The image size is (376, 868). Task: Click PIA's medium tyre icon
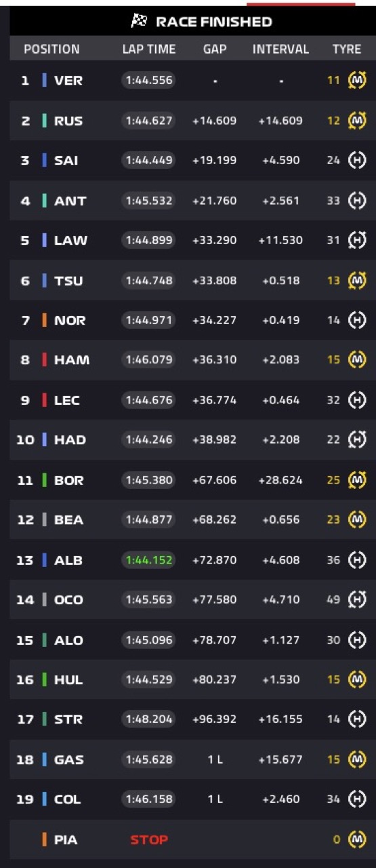click(357, 840)
